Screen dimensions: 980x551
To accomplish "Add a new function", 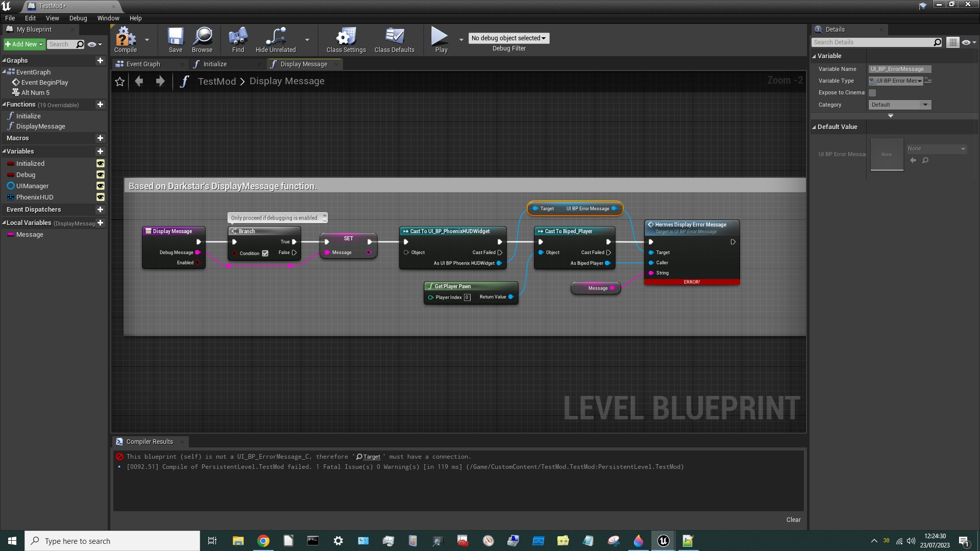I will [x=100, y=104].
